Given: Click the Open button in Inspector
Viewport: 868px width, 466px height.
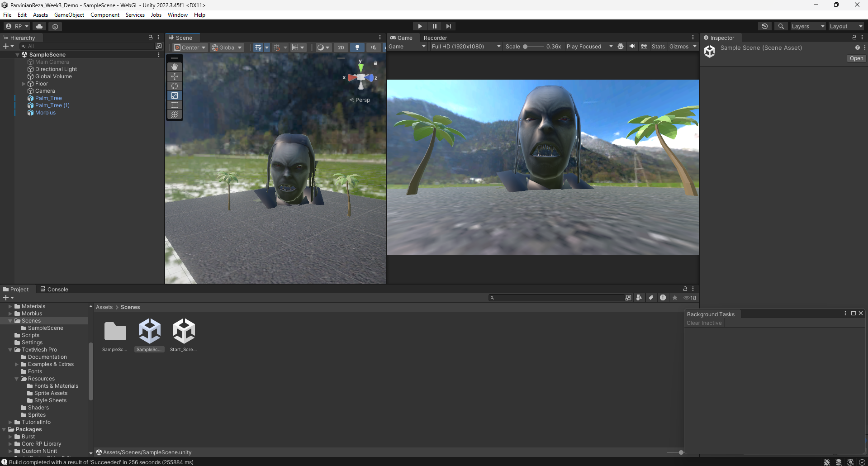Looking at the screenshot, I should pos(856,58).
